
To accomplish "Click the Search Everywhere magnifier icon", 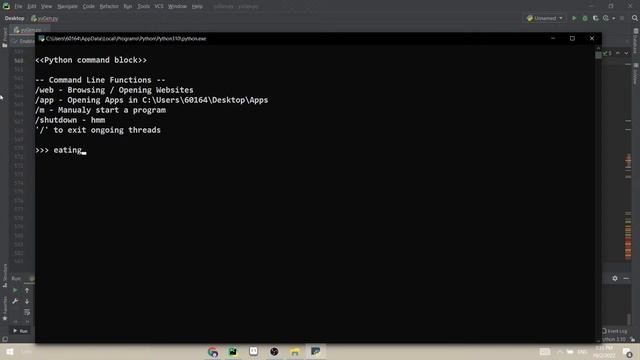I will [635, 18].
